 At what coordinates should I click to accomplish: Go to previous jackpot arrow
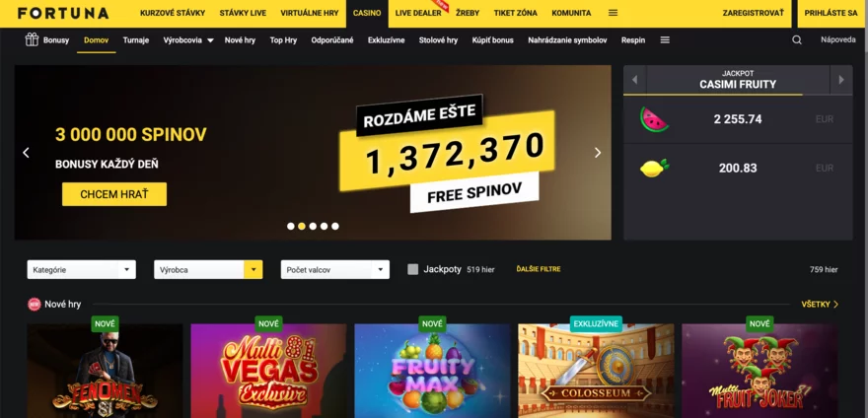click(x=635, y=80)
